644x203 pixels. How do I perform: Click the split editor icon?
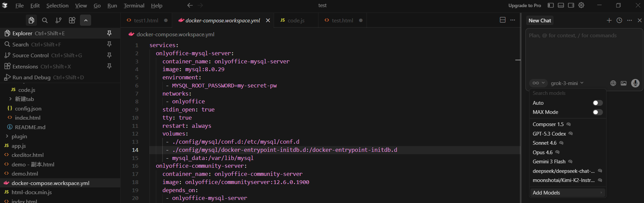click(503, 20)
